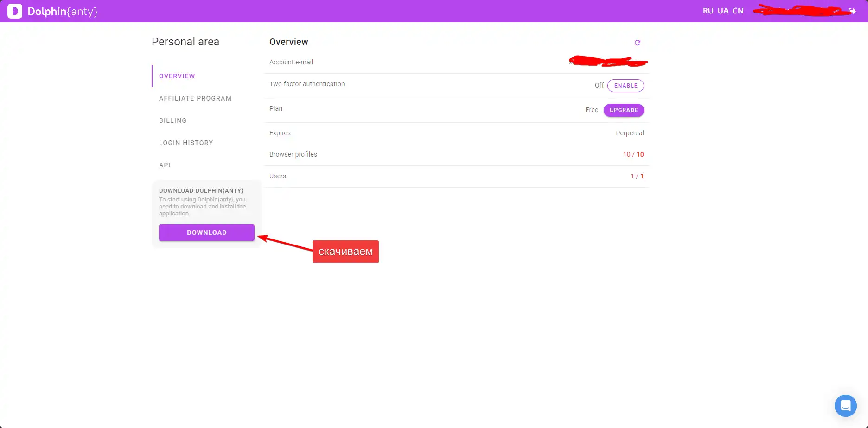This screenshot has width=868, height=428.
Task: Enable two-factor authentication
Action: (625, 86)
